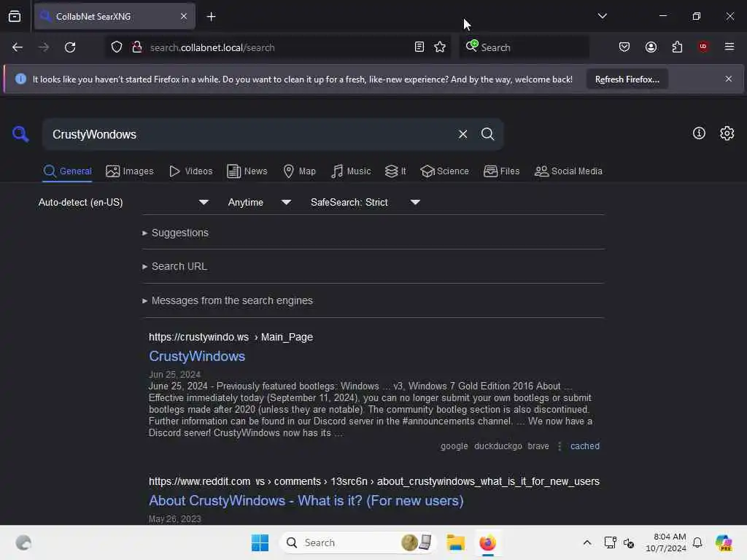Switch to the Videos category
Viewport: 747px width, 560px height.
(190, 171)
